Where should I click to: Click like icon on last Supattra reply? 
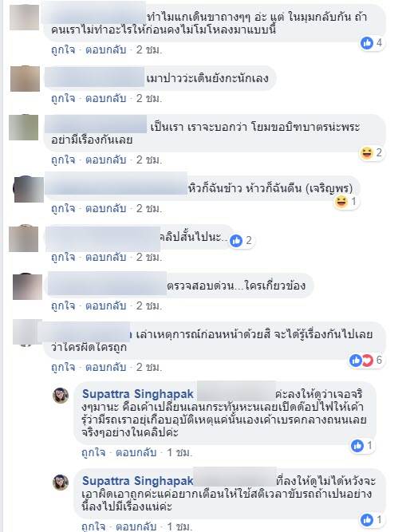coord(367,519)
